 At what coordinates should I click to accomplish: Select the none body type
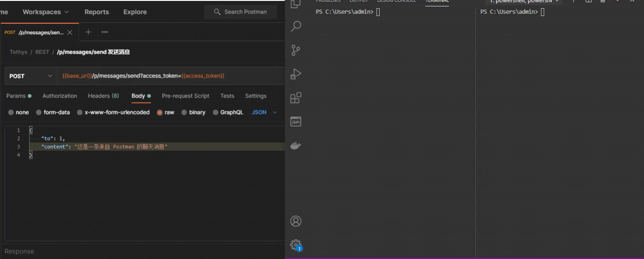point(19,112)
